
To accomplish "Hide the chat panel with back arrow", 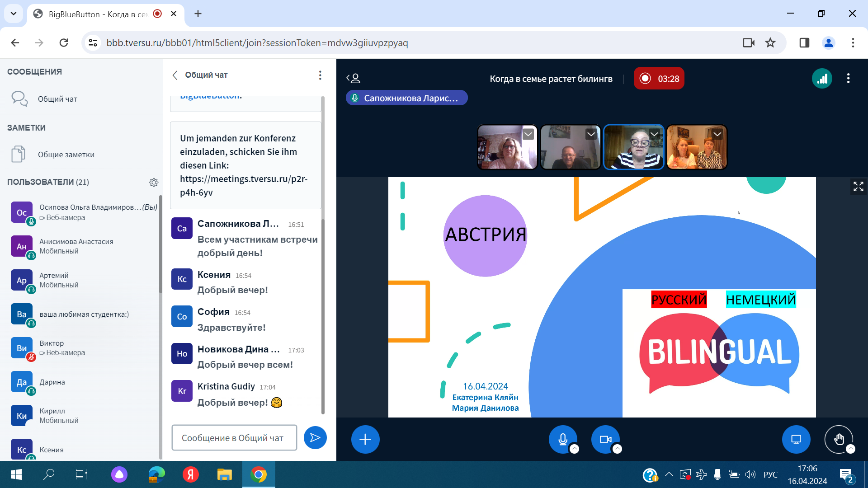I will point(175,75).
